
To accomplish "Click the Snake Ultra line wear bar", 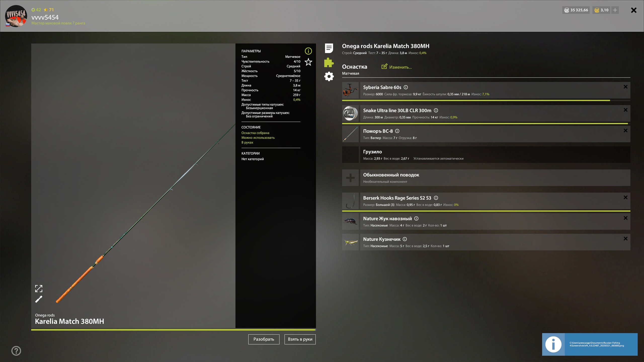I will [x=486, y=123].
